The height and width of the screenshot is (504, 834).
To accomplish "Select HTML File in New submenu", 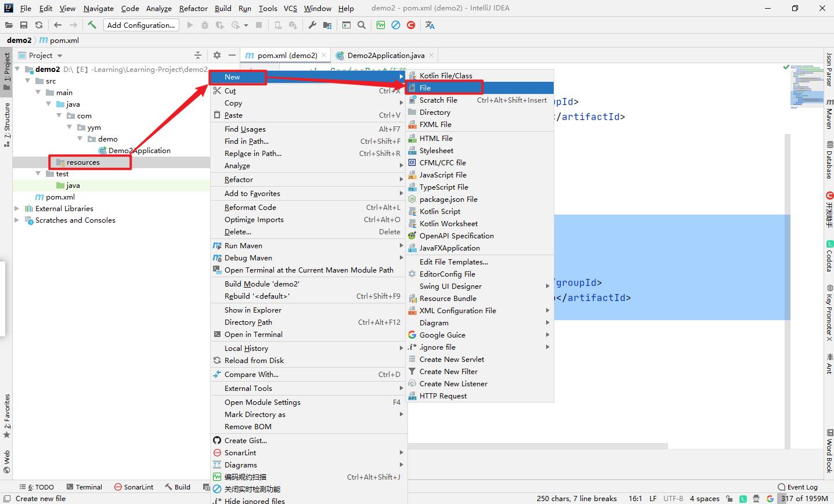I will [481, 138].
